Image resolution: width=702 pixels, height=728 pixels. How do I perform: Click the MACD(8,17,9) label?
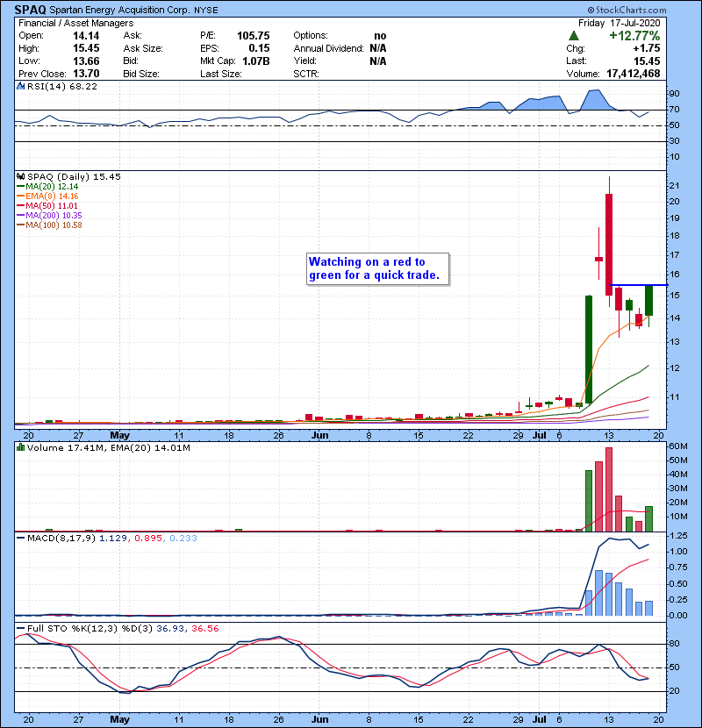[61, 539]
